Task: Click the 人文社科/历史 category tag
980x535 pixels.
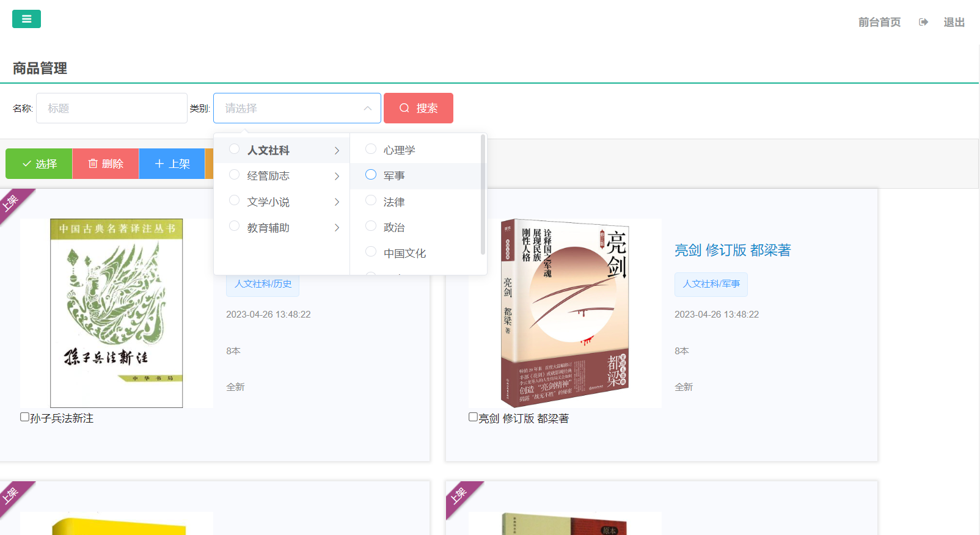Action: 263,284
